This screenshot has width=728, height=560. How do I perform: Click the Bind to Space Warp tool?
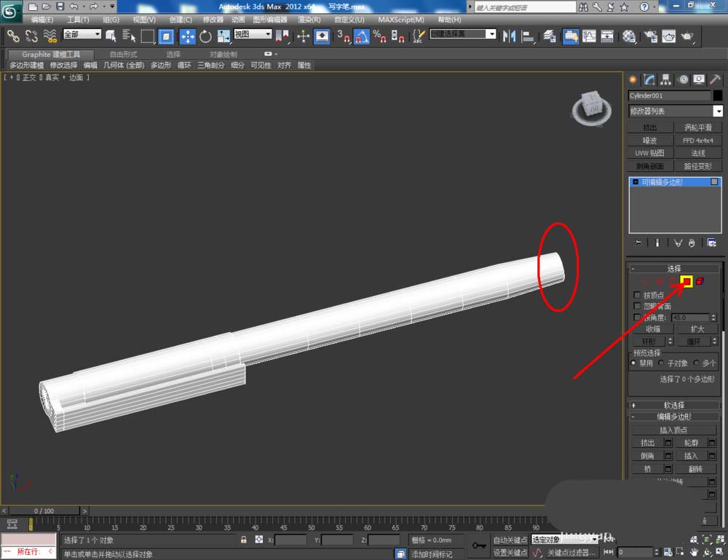(50, 36)
